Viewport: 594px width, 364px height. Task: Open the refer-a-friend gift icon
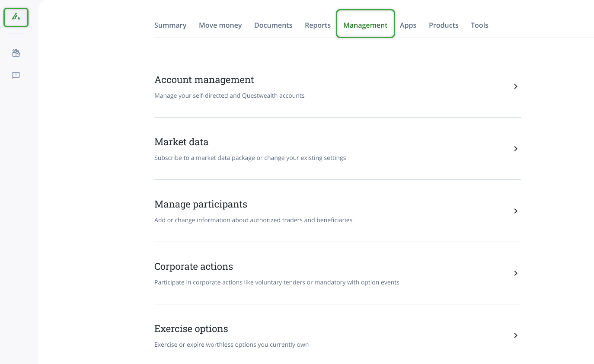coord(16,53)
